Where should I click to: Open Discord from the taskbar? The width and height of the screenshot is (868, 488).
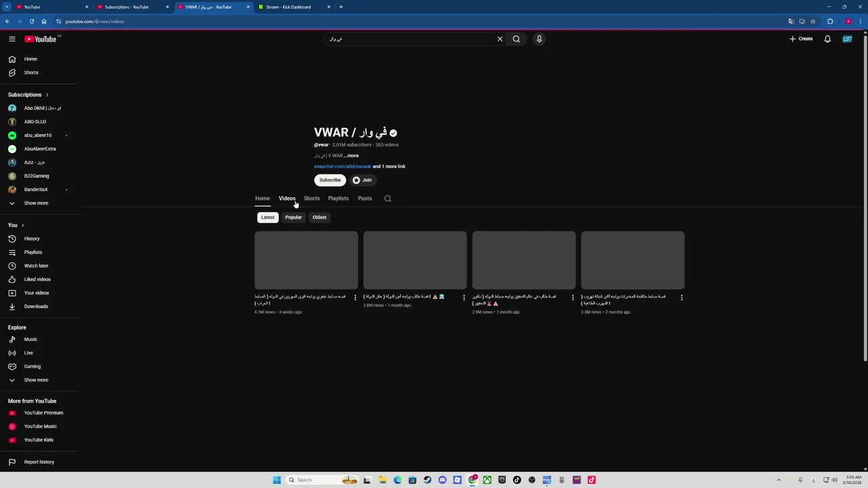(442, 480)
